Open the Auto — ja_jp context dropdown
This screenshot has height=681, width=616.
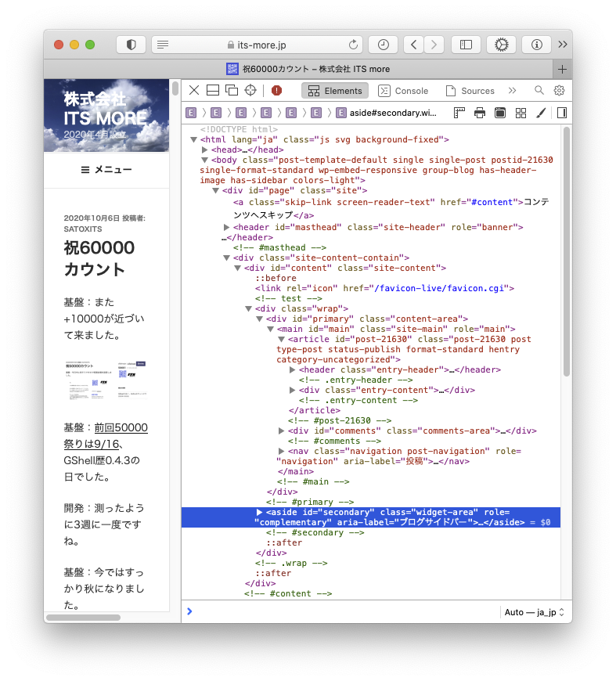pyautogui.click(x=534, y=612)
